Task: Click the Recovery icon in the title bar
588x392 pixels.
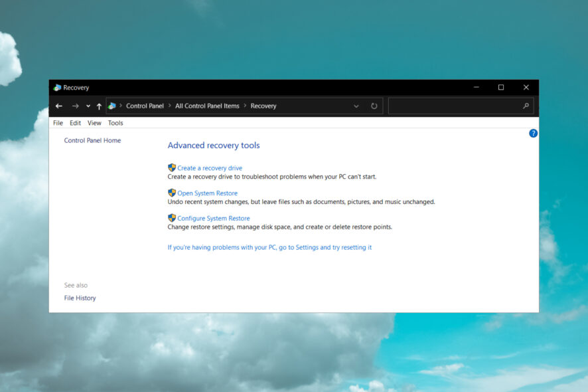Action: (x=58, y=87)
